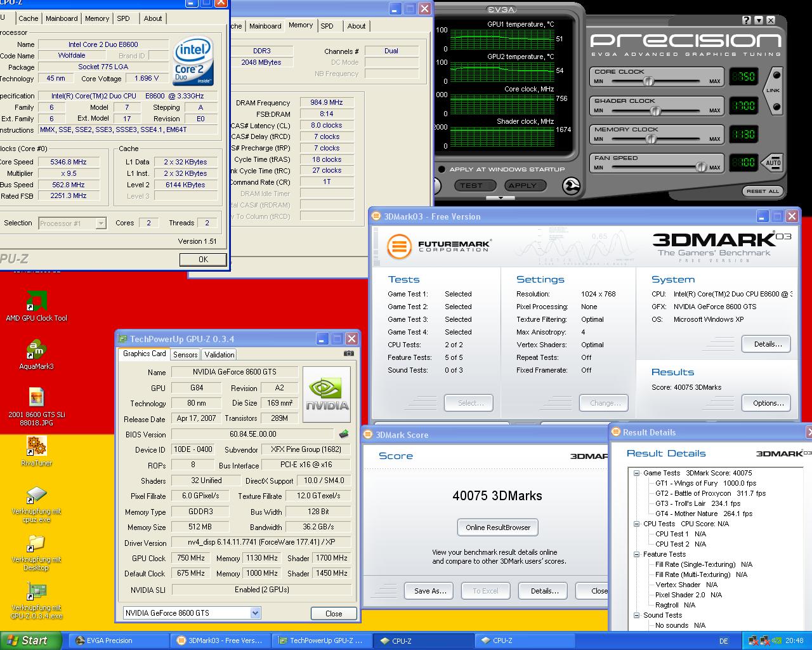Click the NVIDIA logo in GPU-Z

[x=327, y=395]
